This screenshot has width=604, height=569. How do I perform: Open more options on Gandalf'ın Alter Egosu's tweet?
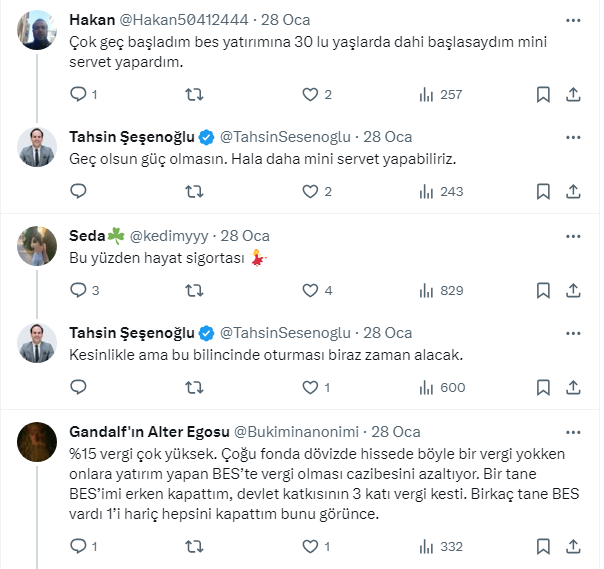click(x=572, y=432)
